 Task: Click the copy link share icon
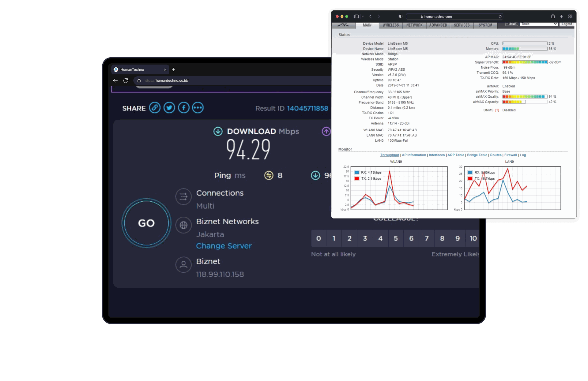click(155, 108)
